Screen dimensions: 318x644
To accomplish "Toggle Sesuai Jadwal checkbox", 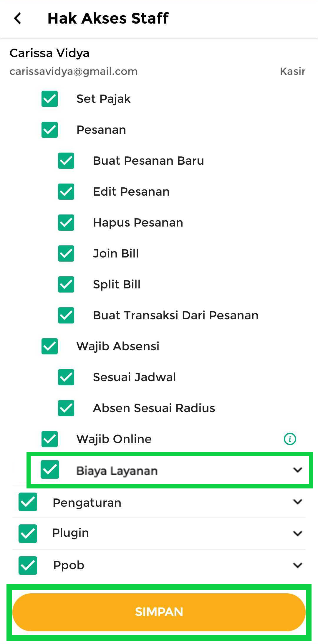I will click(66, 377).
